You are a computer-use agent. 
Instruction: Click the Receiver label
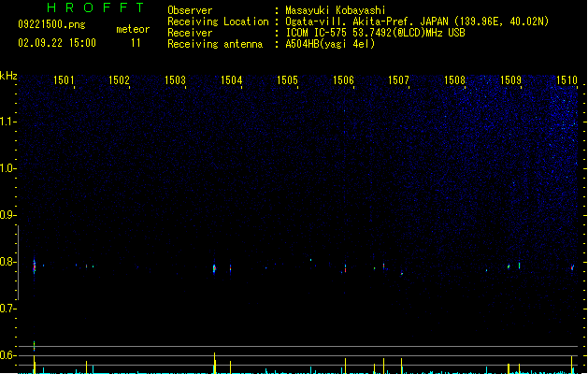point(190,33)
